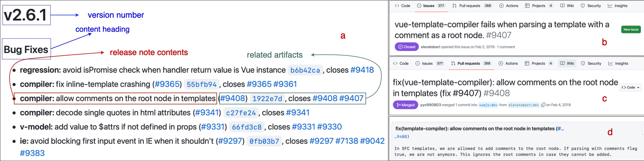Viewport: 644px width, 161px height.
Task: Open commit link 1922e7d
Action: click(x=267, y=99)
